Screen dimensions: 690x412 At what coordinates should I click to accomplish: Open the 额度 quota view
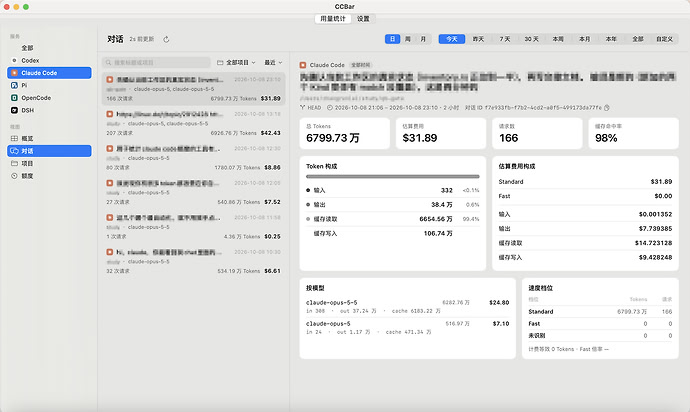click(49, 176)
